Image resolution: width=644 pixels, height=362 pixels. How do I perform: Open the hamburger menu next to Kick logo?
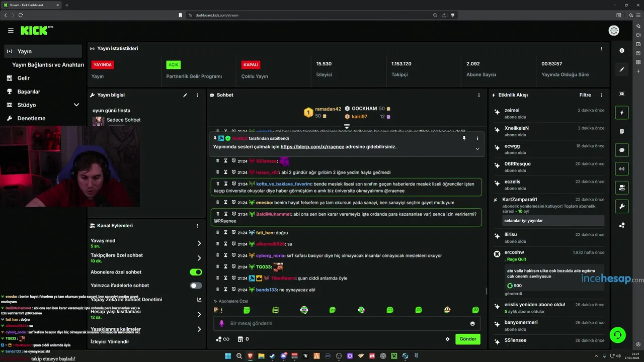tap(11, 31)
